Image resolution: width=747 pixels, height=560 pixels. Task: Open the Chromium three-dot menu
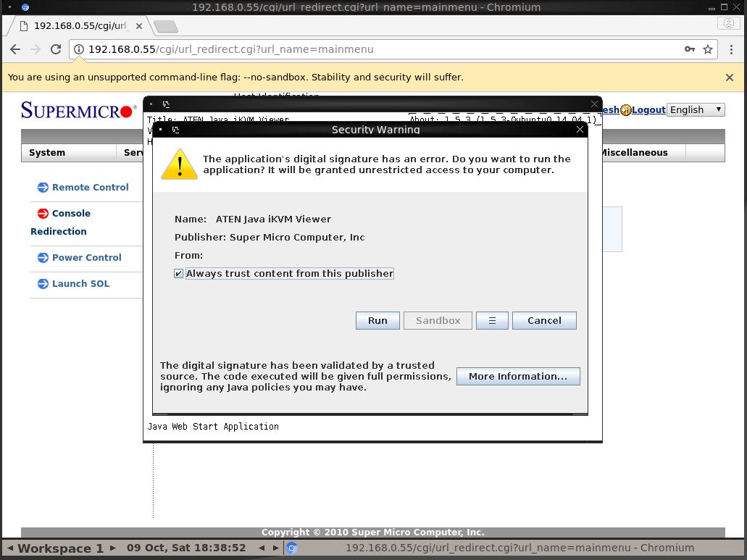point(731,49)
